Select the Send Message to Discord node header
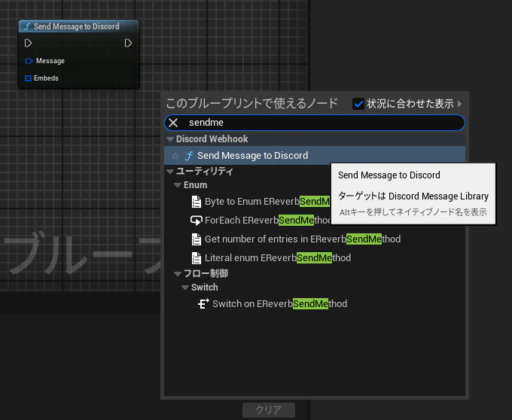The image size is (512, 420). (79, 26)
